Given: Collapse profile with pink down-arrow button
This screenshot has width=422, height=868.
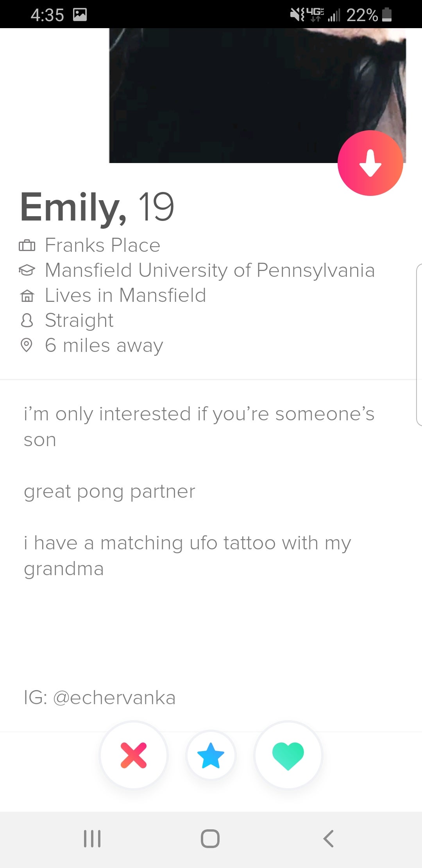Looking at the screenshot, I should (x=370, y=163).
